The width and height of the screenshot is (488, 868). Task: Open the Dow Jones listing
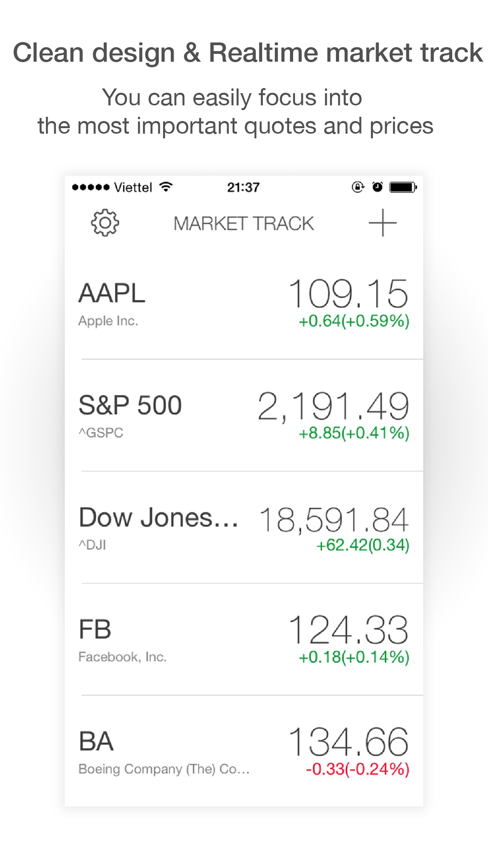[x=158, y=517]
